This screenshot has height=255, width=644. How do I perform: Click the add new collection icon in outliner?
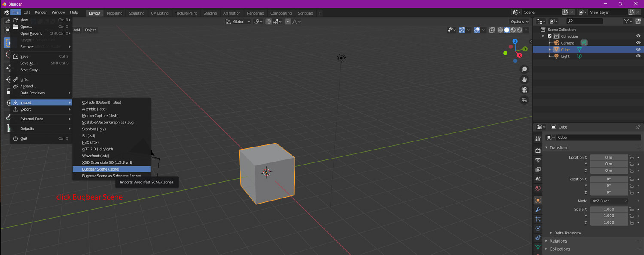pos(638,21)
